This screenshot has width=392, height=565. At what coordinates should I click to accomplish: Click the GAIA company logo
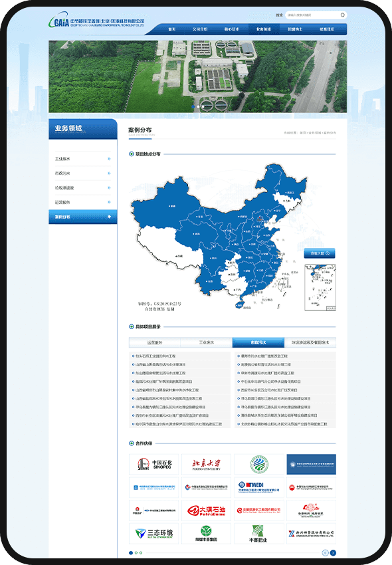(96, 22)
